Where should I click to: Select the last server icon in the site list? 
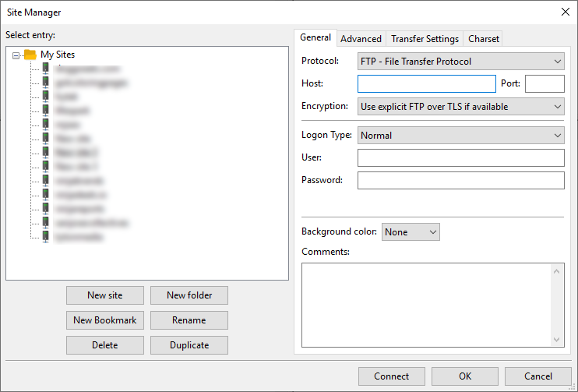click(45, 236)
